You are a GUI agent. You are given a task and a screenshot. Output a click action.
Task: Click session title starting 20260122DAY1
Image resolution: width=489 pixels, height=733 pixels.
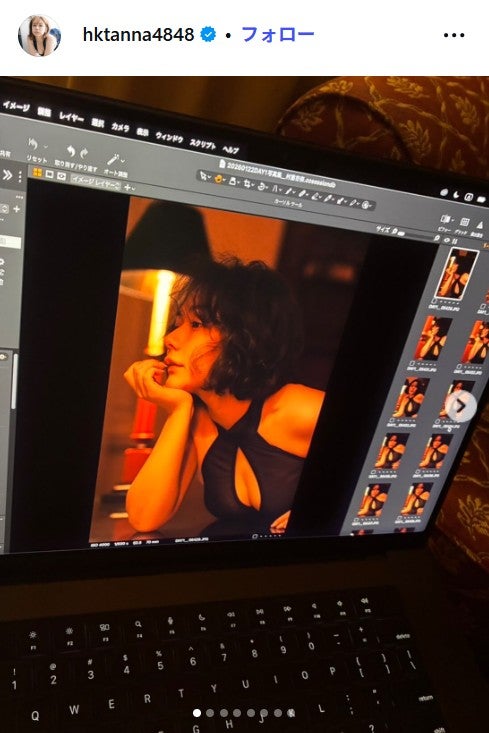(x=279, y=174)
